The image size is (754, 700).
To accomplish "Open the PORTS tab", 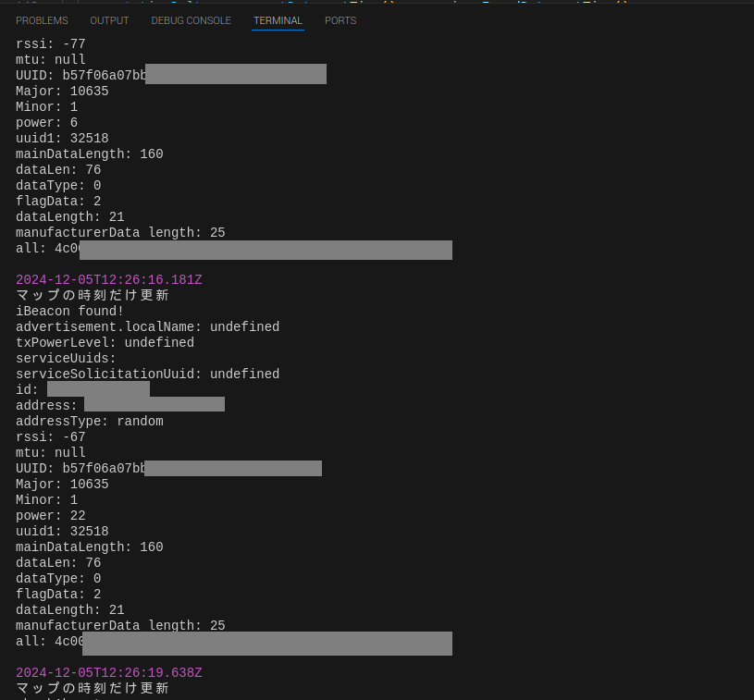I will click(x=340, y=20).
